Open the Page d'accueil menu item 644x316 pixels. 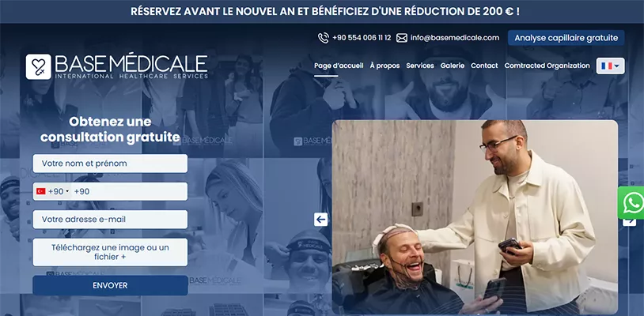(339, 66)
